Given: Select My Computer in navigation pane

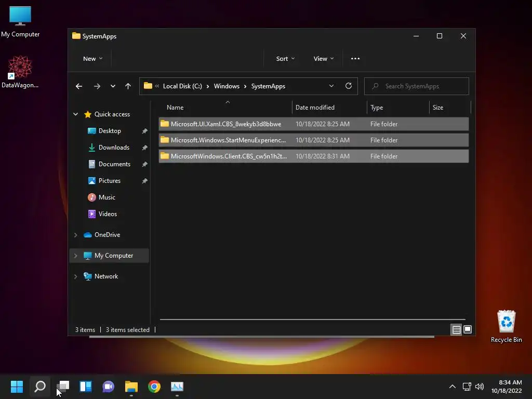Looking at the screenshot, I should pos(114,256).
